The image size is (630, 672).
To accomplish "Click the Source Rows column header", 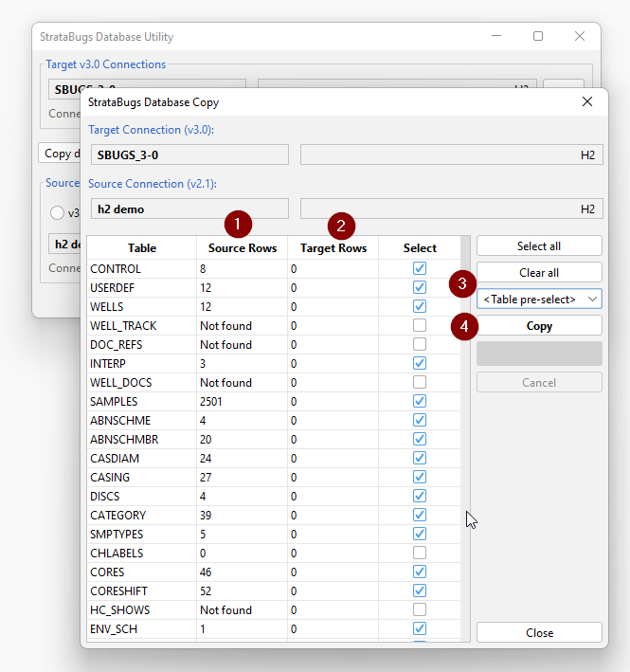I will point(243,247).
